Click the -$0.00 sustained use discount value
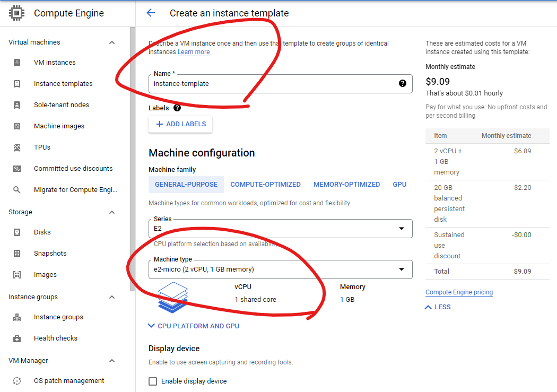Image resolution: width=557 pixels, height=392 pixels. (x=521, y=234)
